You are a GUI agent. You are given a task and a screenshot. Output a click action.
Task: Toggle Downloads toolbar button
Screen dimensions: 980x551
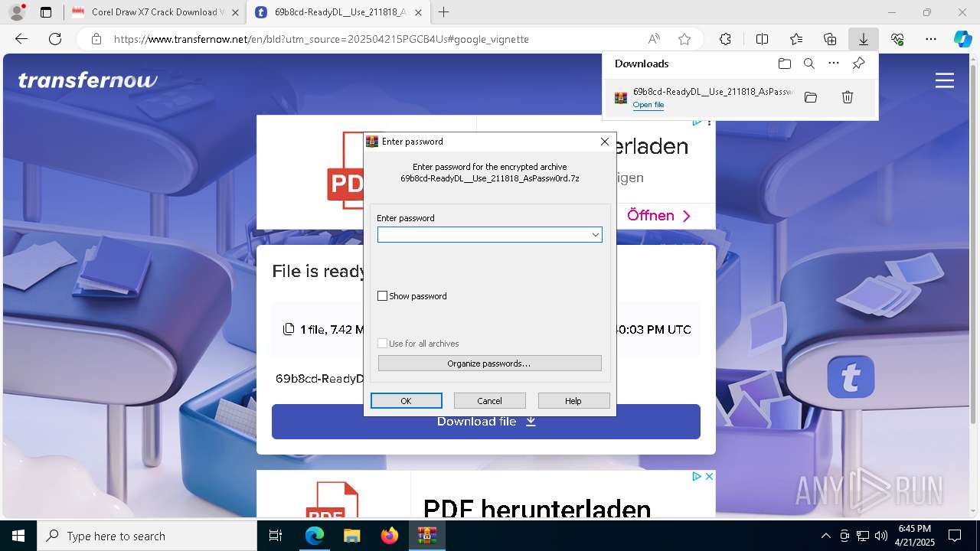(863, 39)
